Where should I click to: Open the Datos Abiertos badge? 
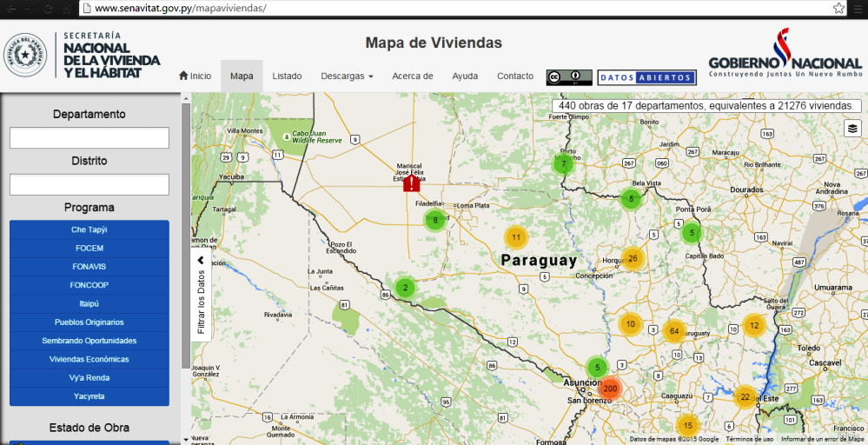tap(646, 77)
